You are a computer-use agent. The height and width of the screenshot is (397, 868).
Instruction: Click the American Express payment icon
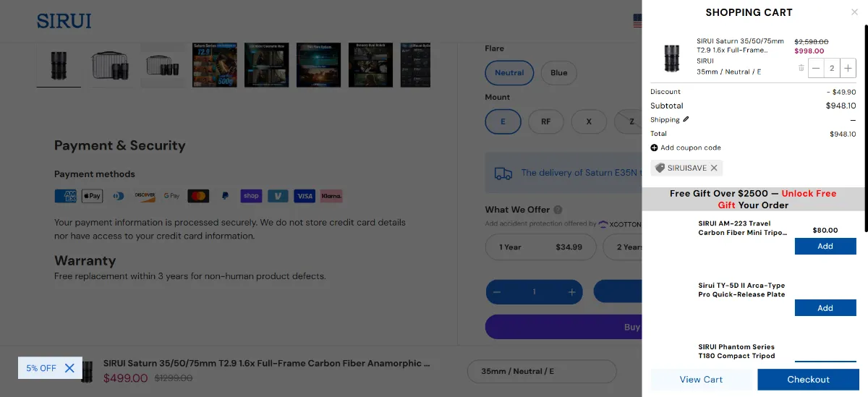[x=65, y=196]
